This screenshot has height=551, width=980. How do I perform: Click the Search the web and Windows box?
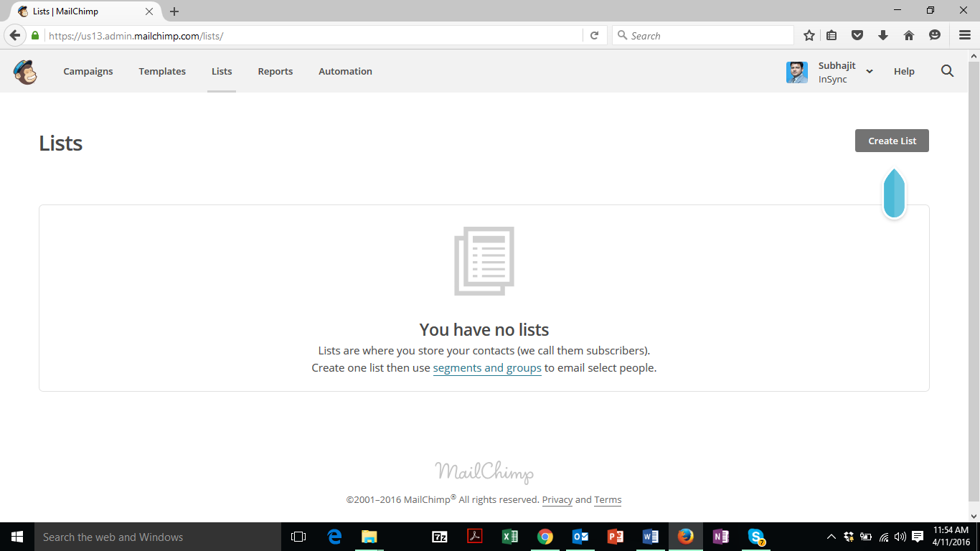[158, 537]
